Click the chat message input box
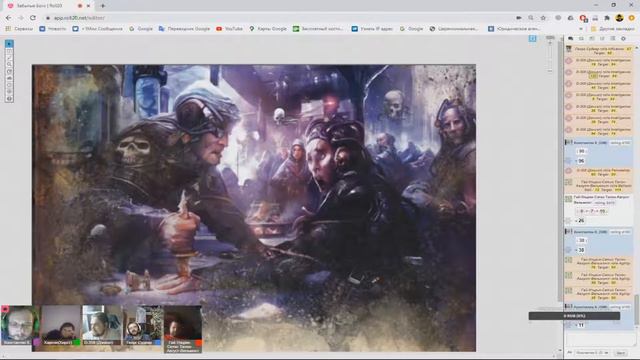This screenshot has height=360, width=640. (600, 340)
